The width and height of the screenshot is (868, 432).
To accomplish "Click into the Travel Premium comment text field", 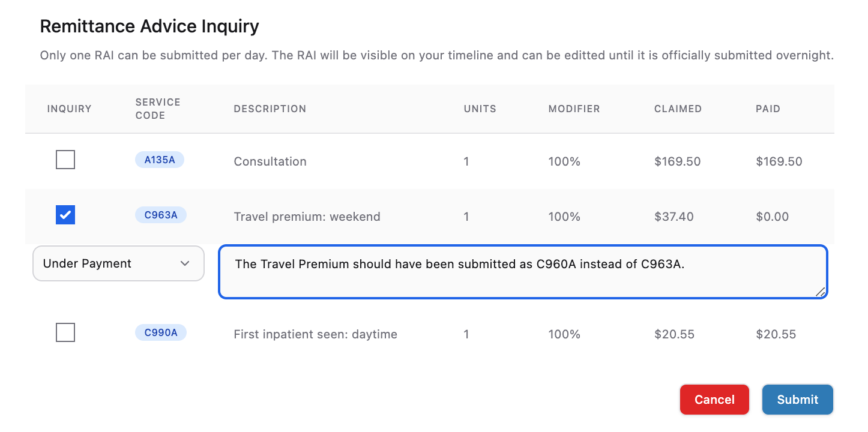I will tap(522, 272).
